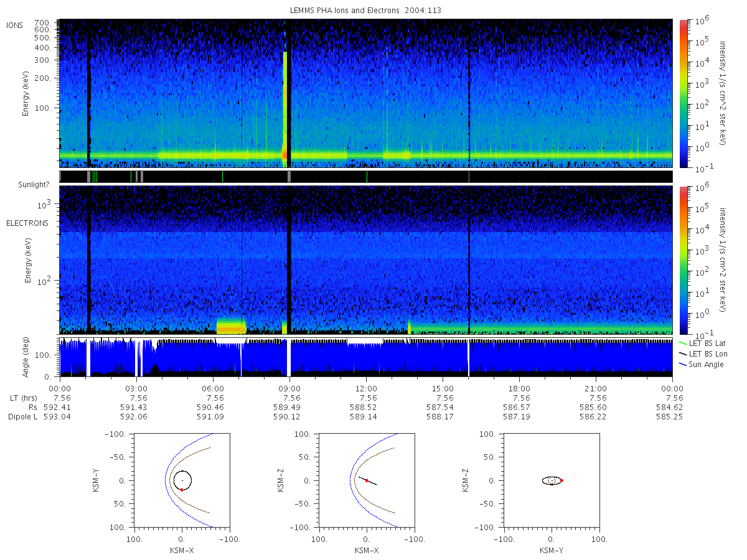Click the Dipole L row label

tap(23, 416)
